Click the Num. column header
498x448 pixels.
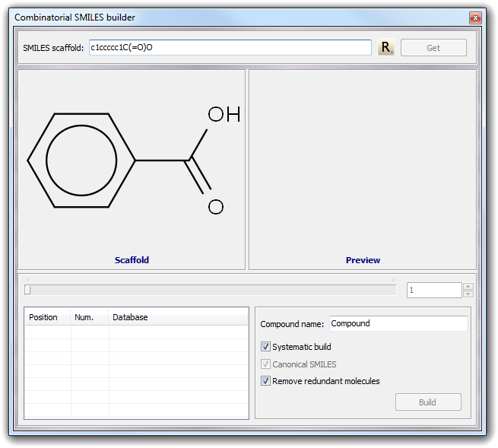pos(89,317)
